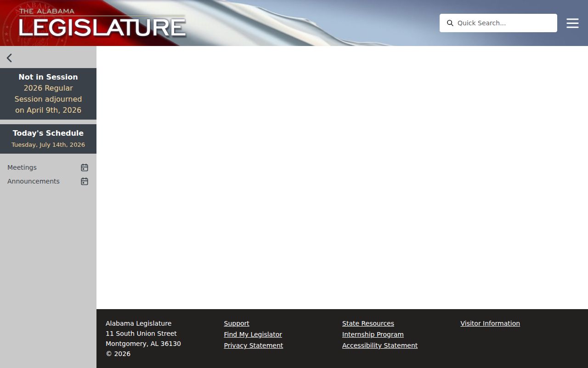This screenshot has width=588, height=368.
Task: Go to the Visitor Information link
Action: 490,323
